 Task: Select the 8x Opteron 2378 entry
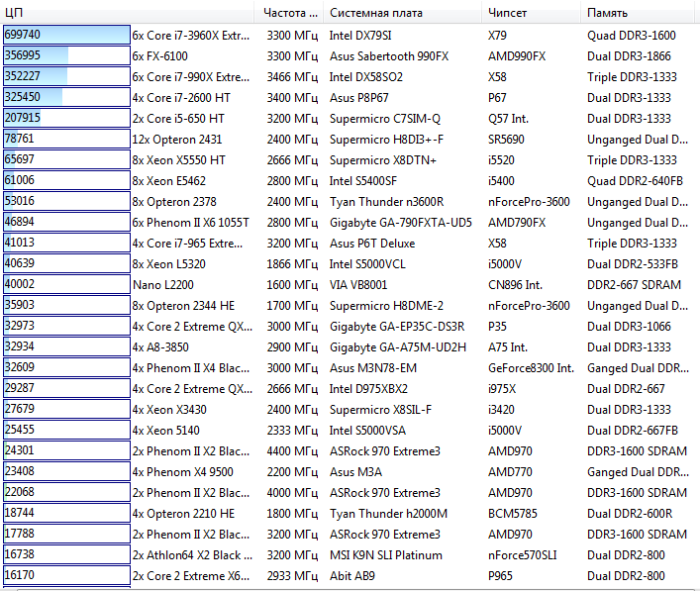(x=174, y=202)
